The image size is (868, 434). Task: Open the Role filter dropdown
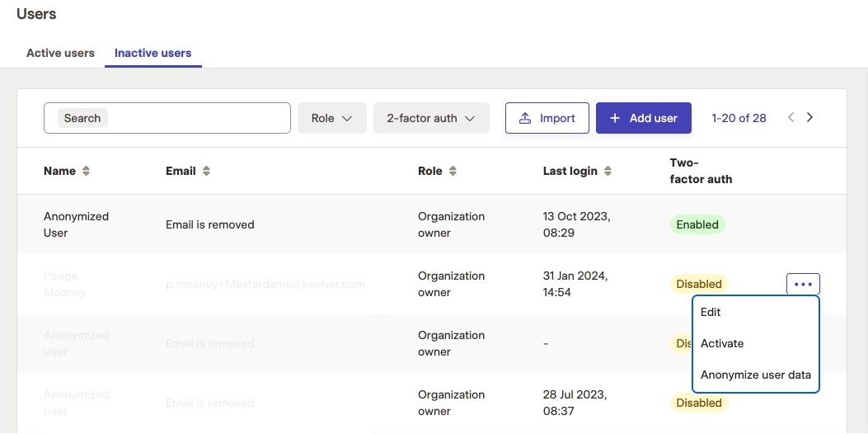click(332, 118)
